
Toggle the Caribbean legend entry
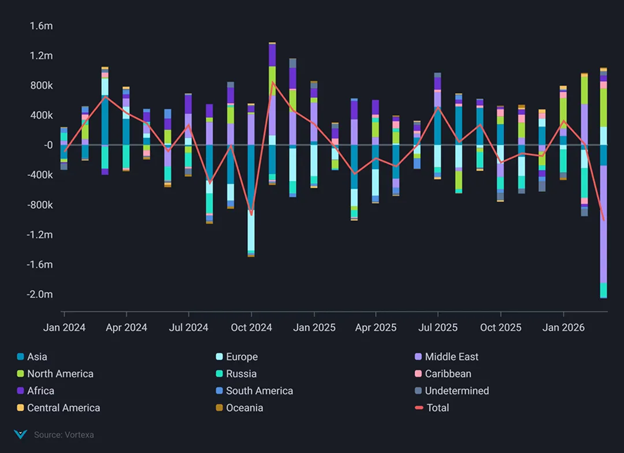pos(453,374)
